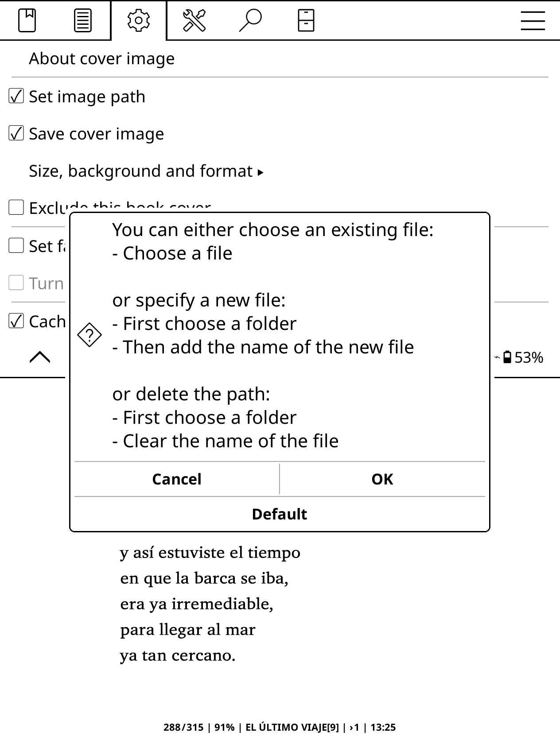Select the About cover image entry

tap(102, 59)
